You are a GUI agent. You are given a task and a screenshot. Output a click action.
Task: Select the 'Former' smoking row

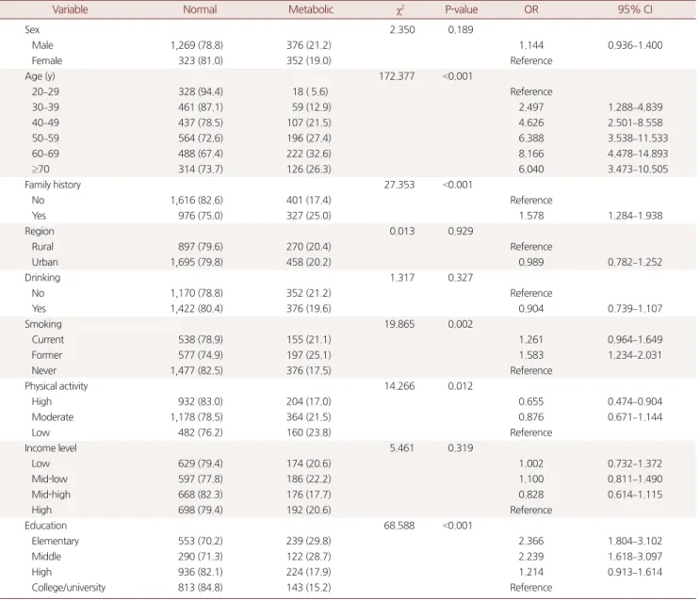click(47, 355)
